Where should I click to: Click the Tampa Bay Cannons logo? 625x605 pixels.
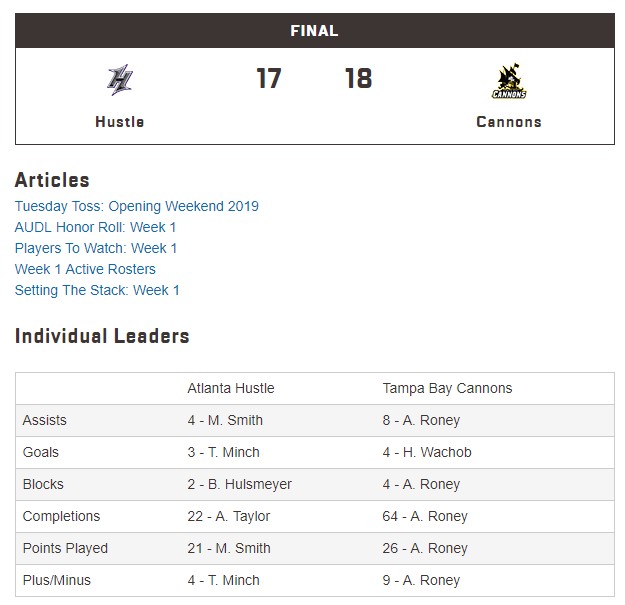(x=509, y=82)
